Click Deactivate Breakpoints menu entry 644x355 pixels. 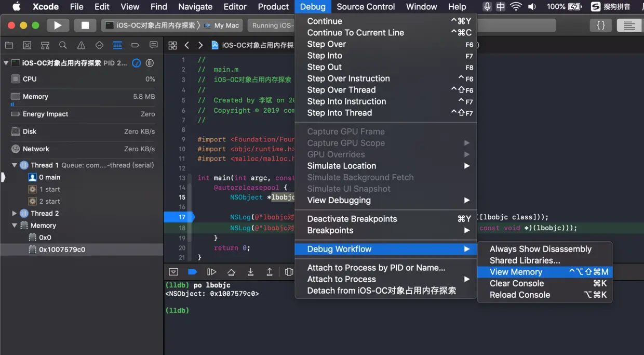352,219
